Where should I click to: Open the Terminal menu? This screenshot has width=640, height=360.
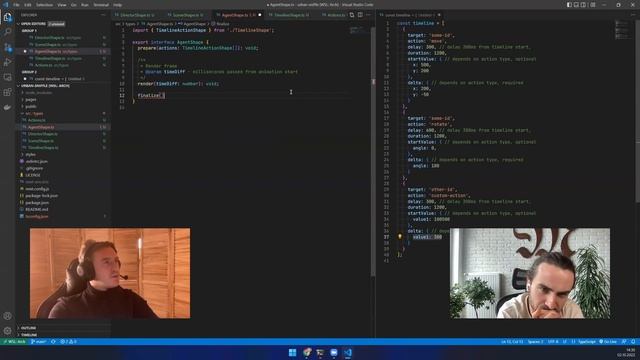pyautogui.click(x=101, y=5)
